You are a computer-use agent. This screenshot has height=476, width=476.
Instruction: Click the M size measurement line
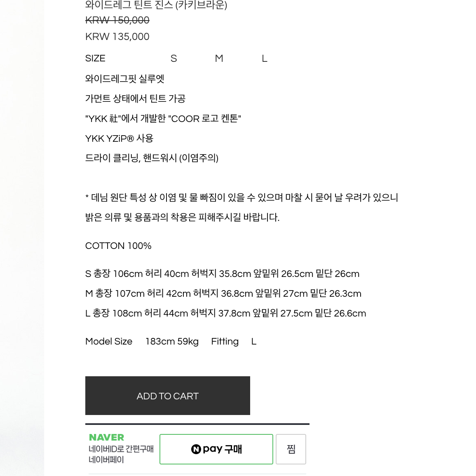pos(223,293)
